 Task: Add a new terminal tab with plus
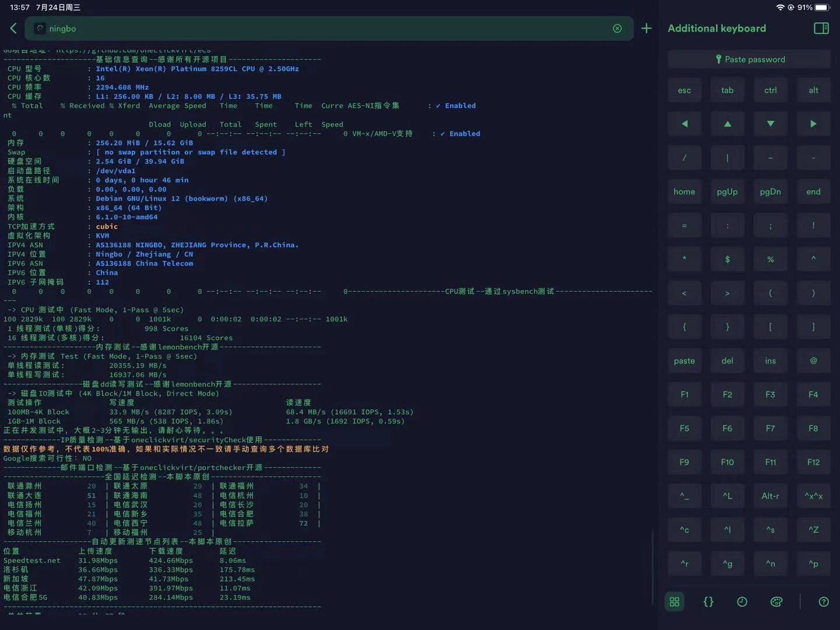coord(646,29)
